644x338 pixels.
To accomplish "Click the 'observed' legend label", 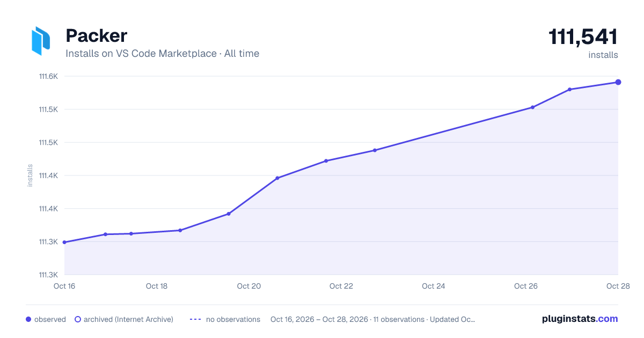I will tap(50, 319).
